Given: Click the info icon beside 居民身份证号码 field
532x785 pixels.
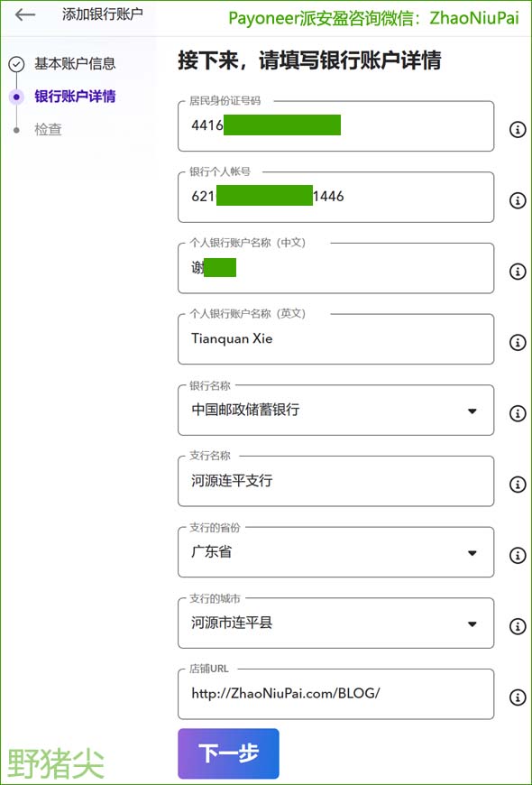Looking at the screenshot, I should coord(518,130).
